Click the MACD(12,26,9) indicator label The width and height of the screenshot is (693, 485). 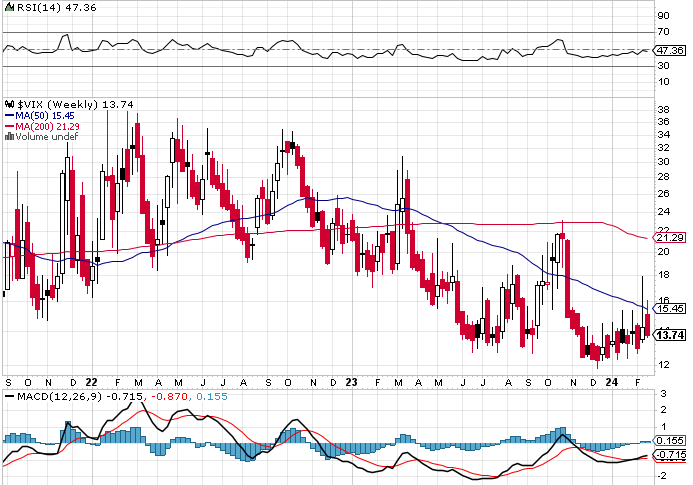(x=59, y=397)
